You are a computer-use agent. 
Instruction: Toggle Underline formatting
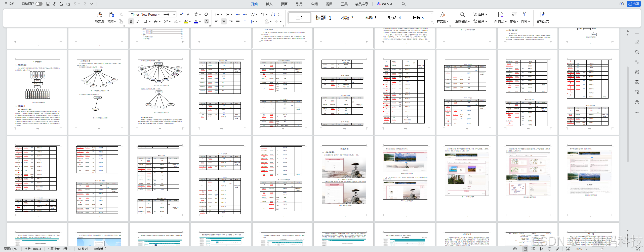(145, 22)
